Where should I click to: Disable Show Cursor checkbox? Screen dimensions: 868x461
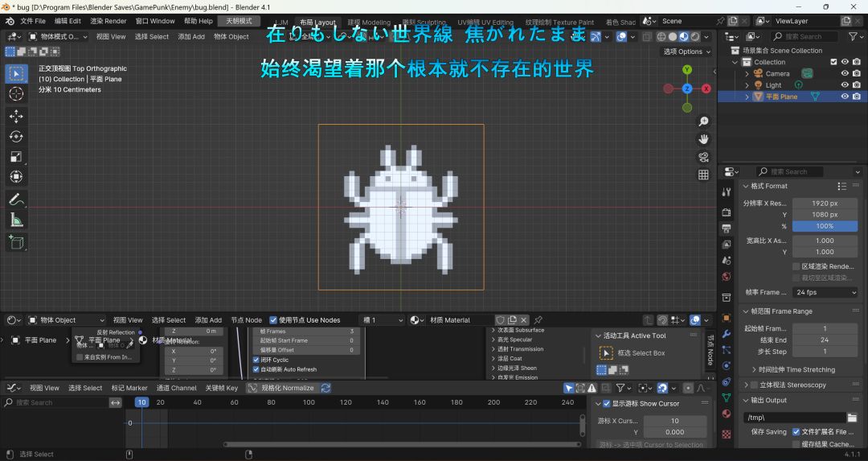point(606,404)
